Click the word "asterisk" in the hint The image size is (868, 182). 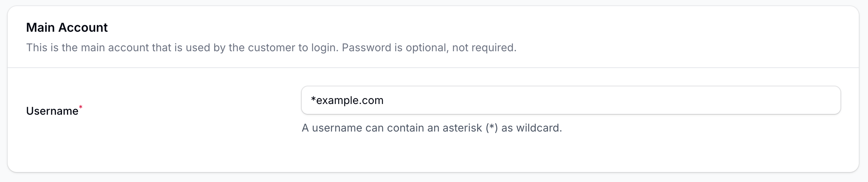point(462,128)
